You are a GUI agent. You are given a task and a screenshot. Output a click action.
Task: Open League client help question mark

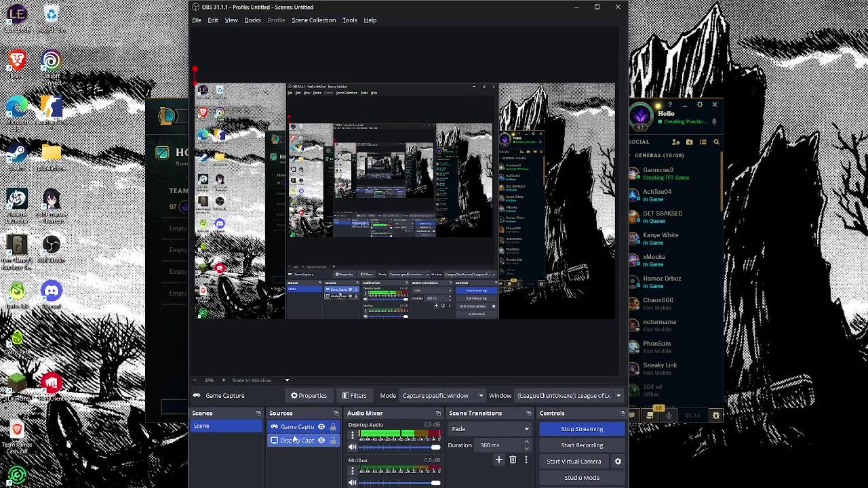click(670, 105)
